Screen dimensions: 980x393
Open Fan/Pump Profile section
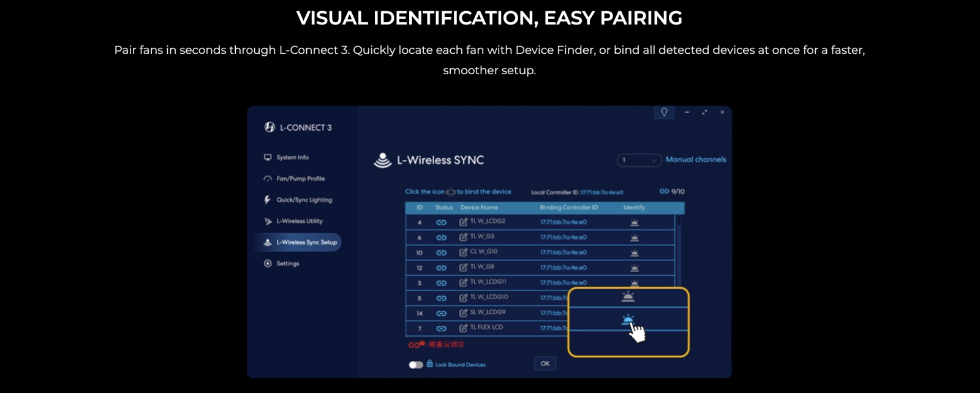[295, 179]
